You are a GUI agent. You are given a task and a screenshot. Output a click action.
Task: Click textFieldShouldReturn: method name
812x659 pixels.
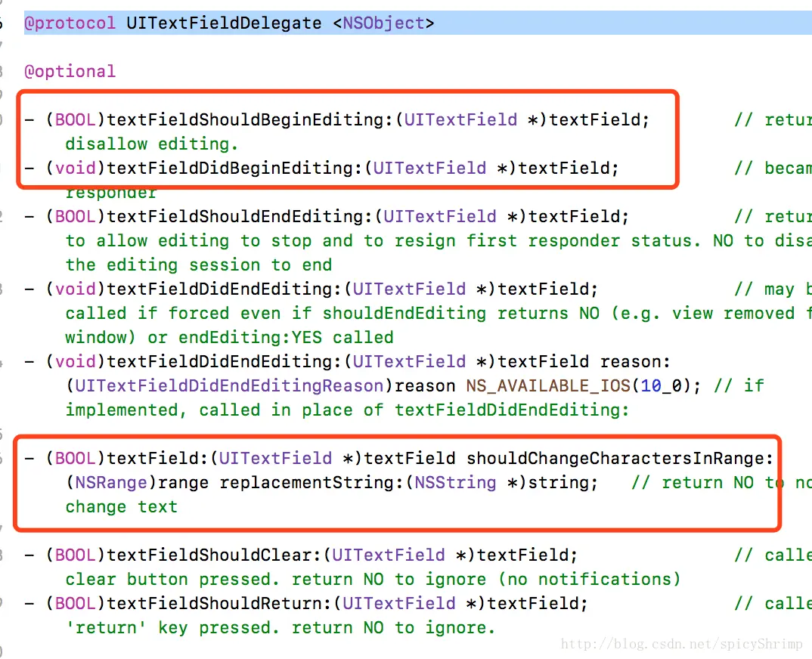click(x=218, y=603)
